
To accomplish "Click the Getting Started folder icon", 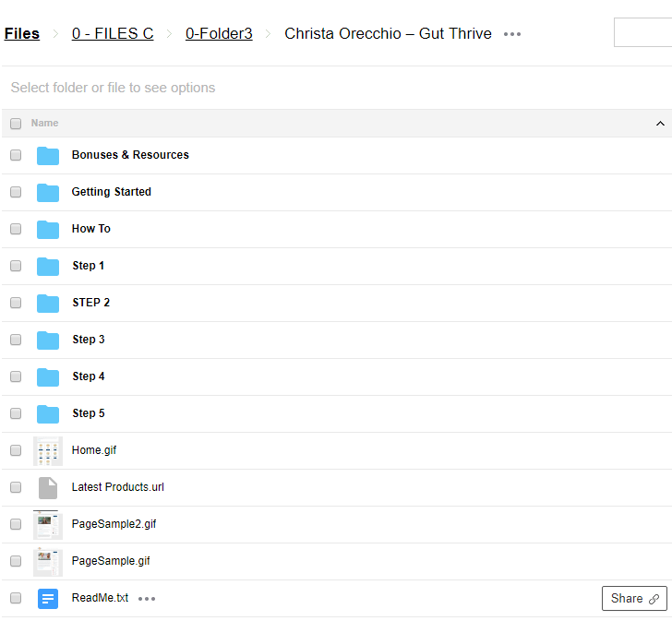I will [48, 192].
